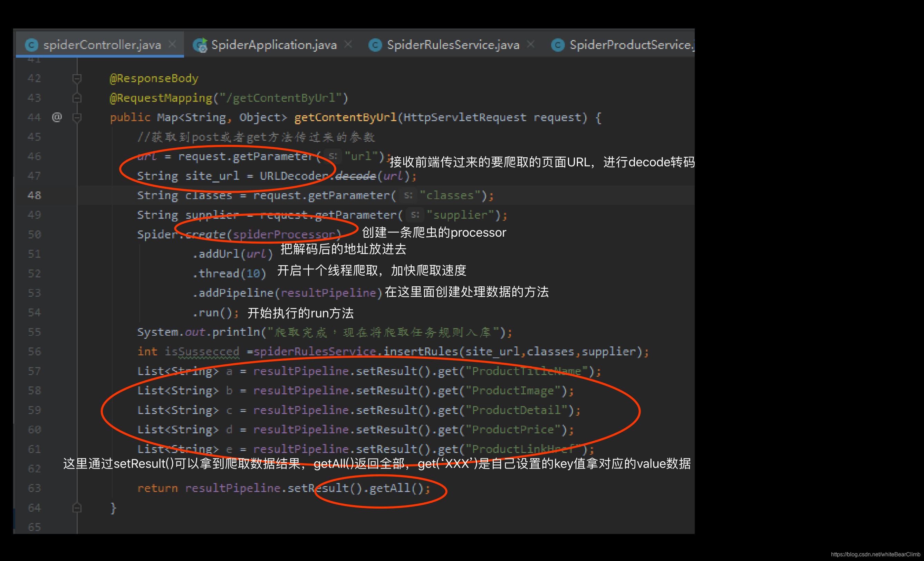
Task: Click site_url variable on line 47
Action: (x=212, y=176)
